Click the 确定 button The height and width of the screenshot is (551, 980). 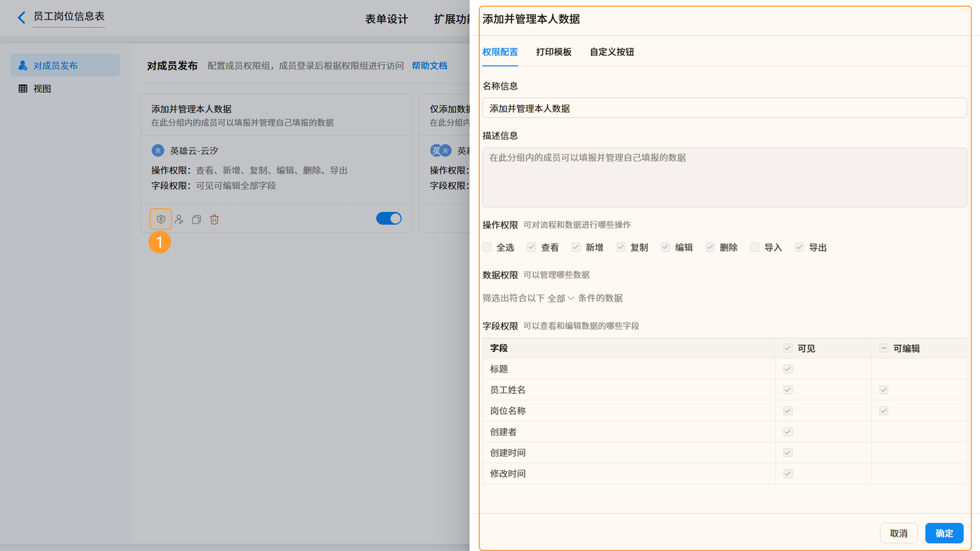point(944,533)
